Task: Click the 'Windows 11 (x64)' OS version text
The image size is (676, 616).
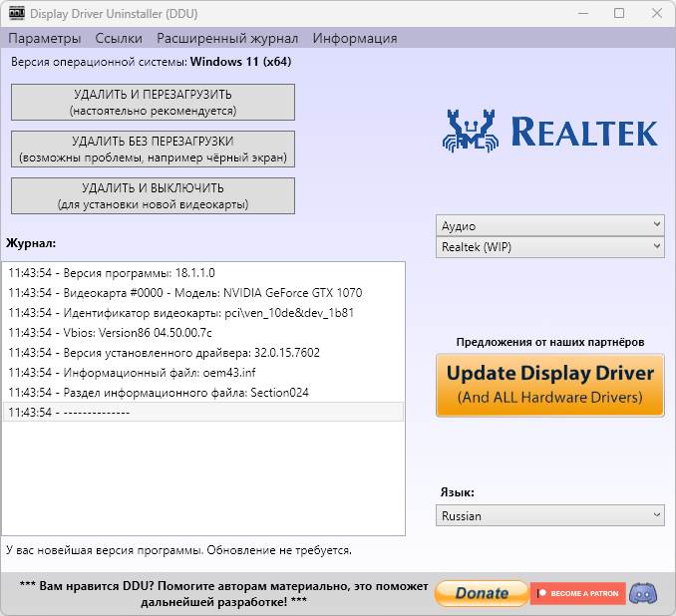Action: (x=240, y=62)
